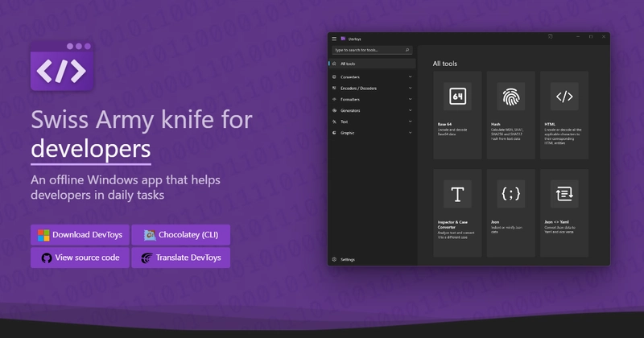Open the Json <> Yaml icon
The height and width of the screenshot is (338, 644).
coord(564,194)
